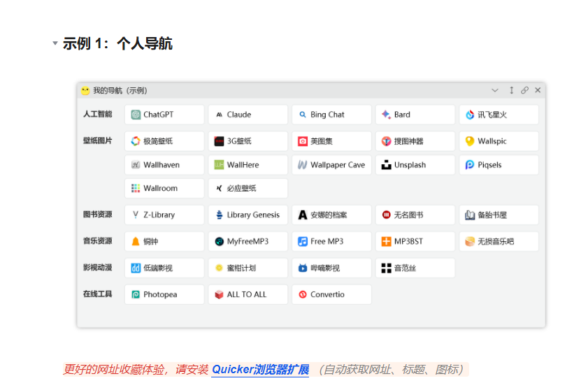The width and height of the screenshot is (588, 390).
Task: Select the 图书资源 category label
Action: pyautogui.click(x=97, y=214)
